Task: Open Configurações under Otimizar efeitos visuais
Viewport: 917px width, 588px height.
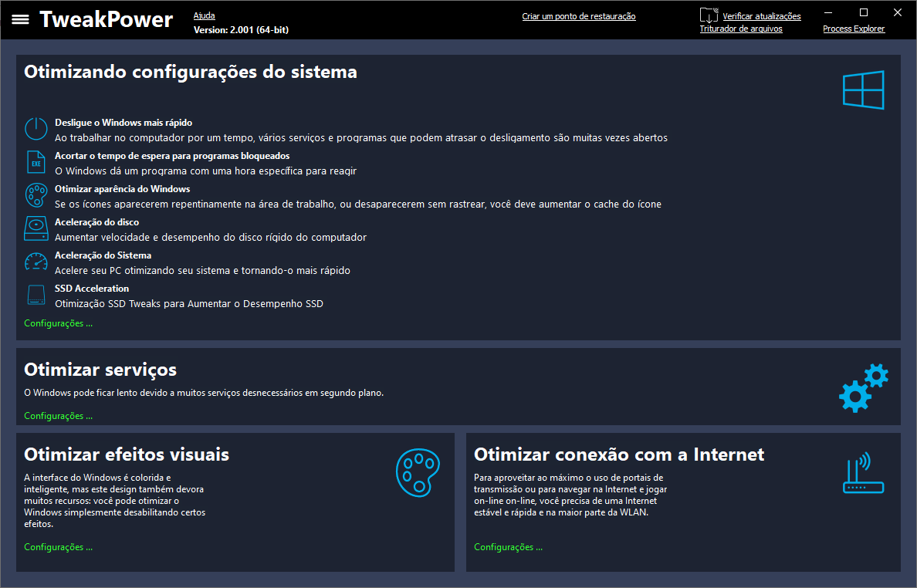Action: pos(58,547)
